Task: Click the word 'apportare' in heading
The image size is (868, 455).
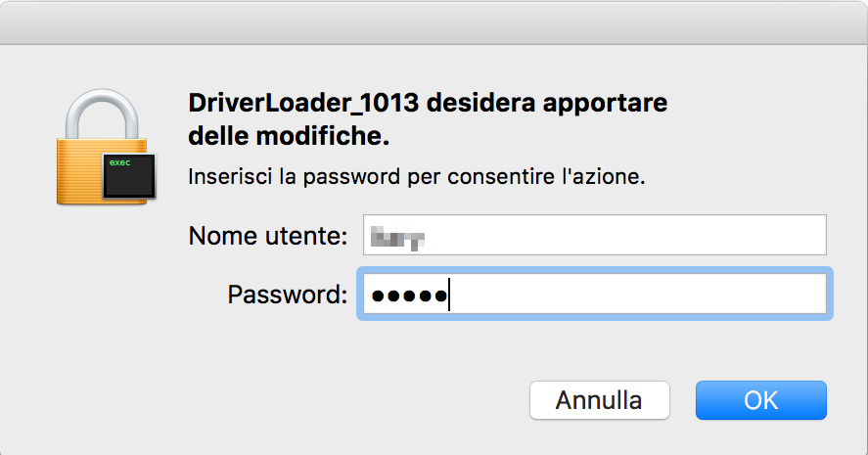Action: pos(605,105)
